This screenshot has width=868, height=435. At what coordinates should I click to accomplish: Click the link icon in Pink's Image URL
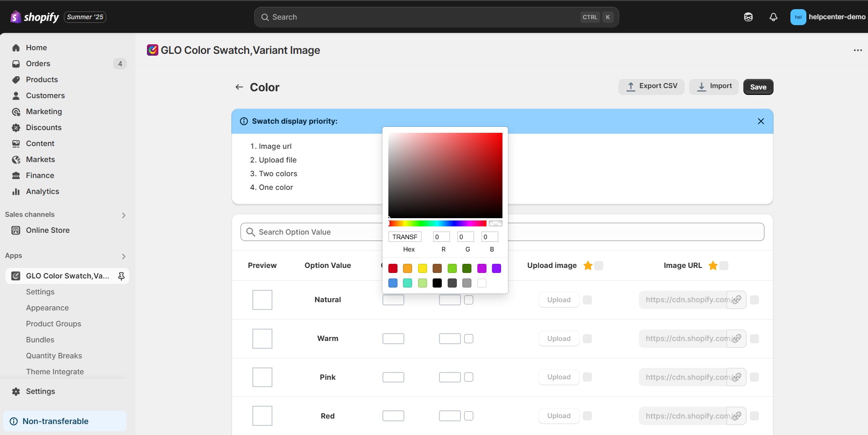click(x=736, y=377)
